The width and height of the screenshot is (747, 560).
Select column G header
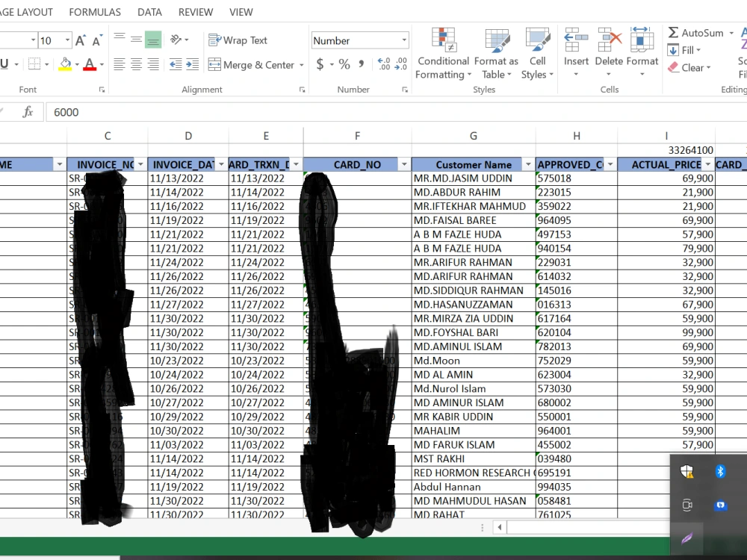click(473, 136)
